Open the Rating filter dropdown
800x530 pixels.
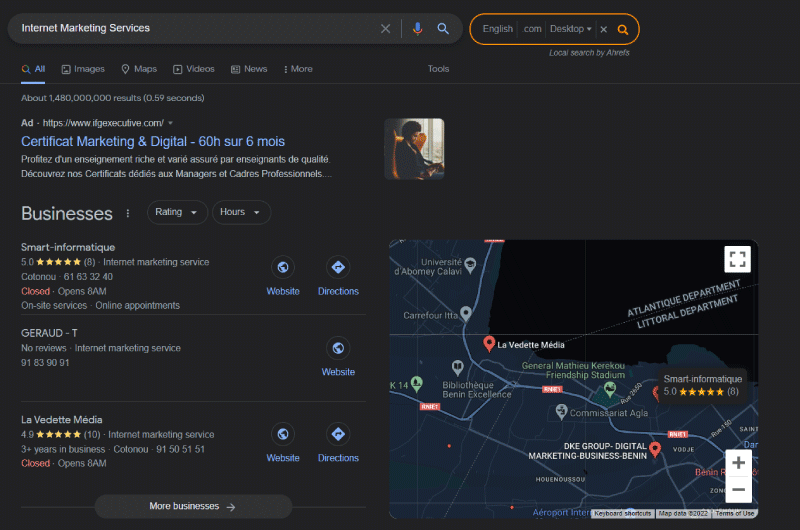pos(177,212)
